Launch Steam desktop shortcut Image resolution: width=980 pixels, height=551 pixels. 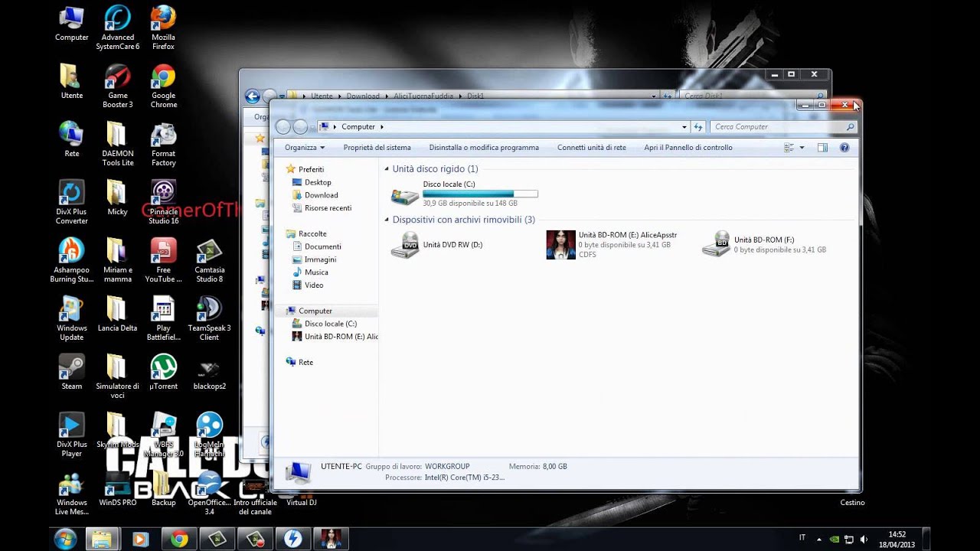pos(71,372)
